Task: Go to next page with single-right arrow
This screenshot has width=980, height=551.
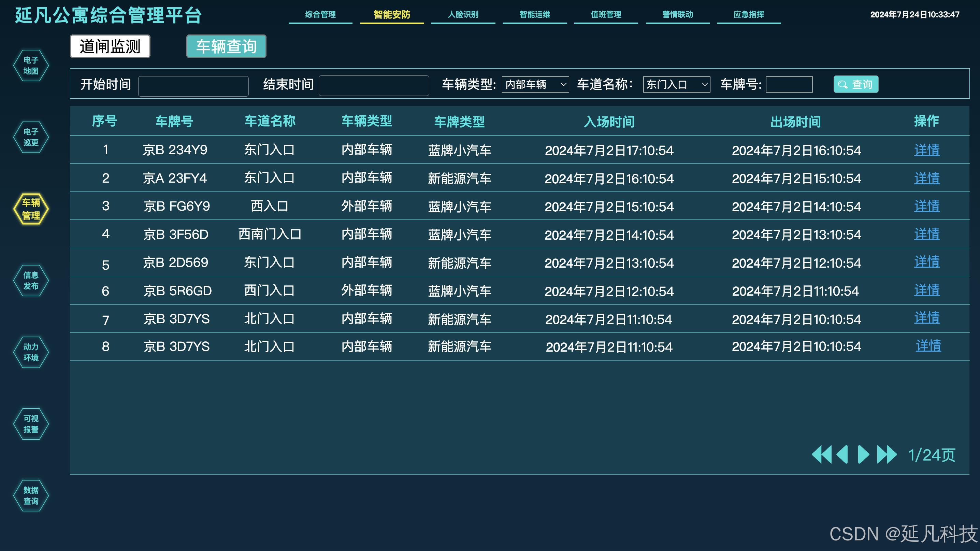Action: (864, 454)
